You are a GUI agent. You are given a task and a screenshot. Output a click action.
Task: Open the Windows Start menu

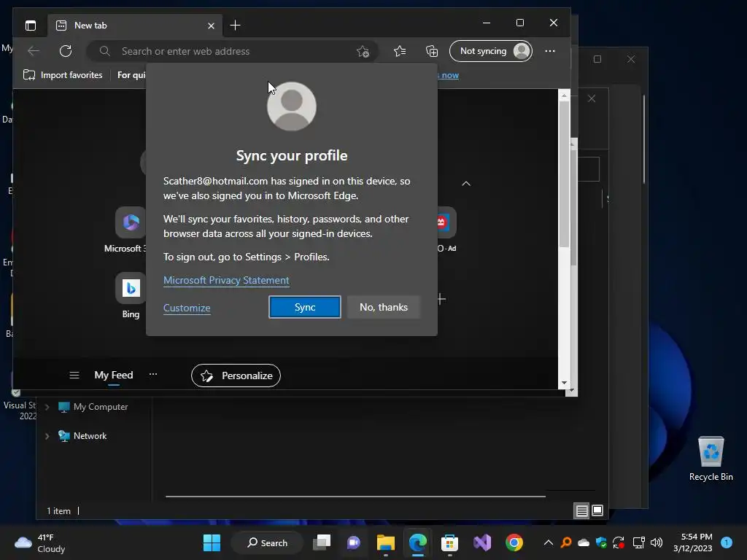click(x=212, y=542)
